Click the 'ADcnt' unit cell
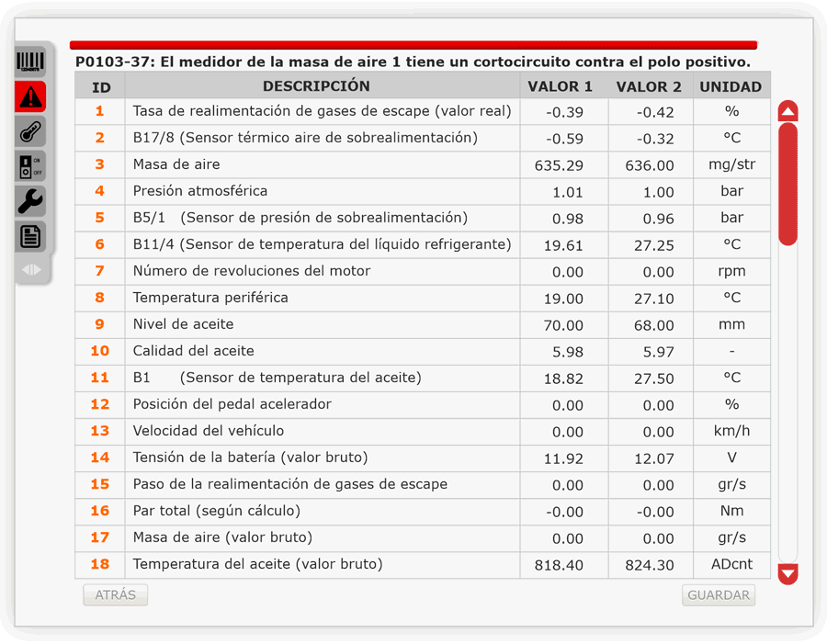Image resolution: width=827 pixels, height=644 pixels. [731, 564]
